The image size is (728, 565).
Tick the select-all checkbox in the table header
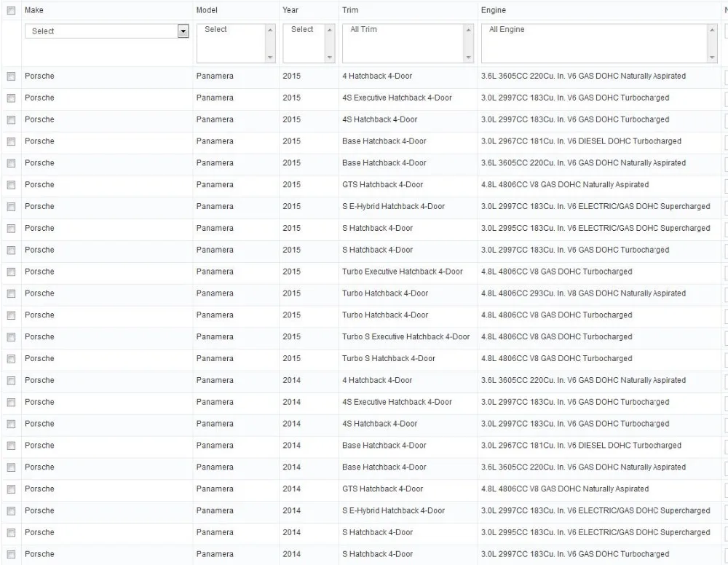click(11, 10)
